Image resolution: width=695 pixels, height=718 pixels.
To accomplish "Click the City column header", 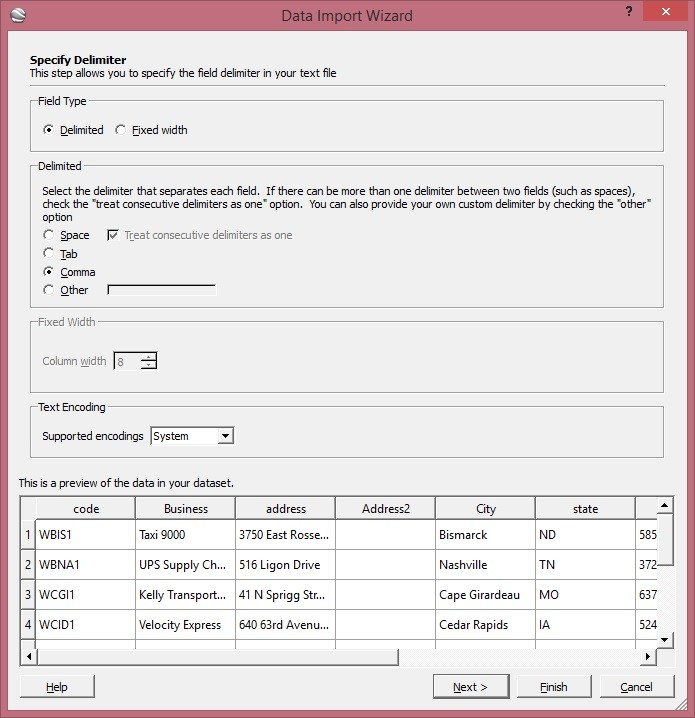I will point(485,509).
